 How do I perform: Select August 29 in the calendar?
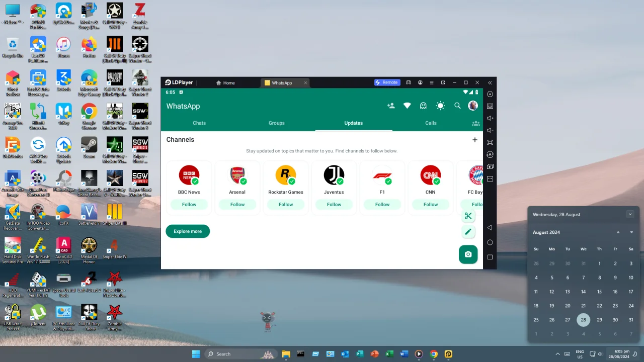pos(599,320)
